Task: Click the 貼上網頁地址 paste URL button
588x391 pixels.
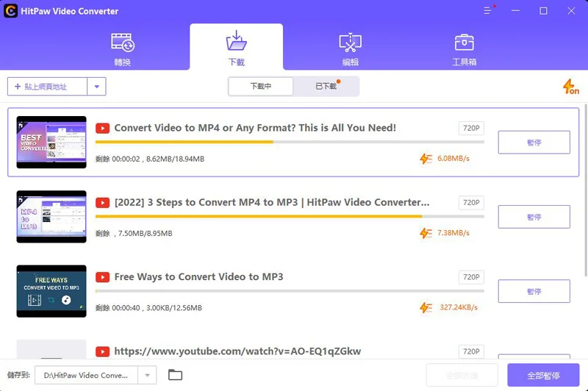Action: click(x=47, y=87)
